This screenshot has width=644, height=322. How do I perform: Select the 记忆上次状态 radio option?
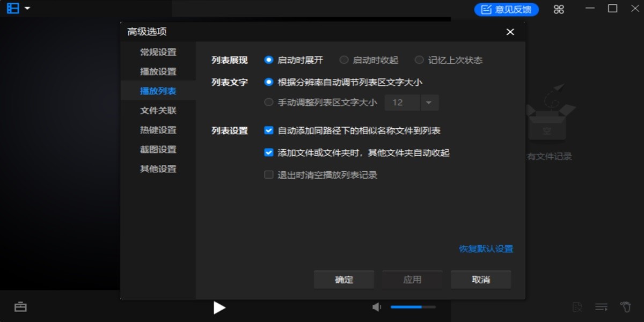coord(419,60)
